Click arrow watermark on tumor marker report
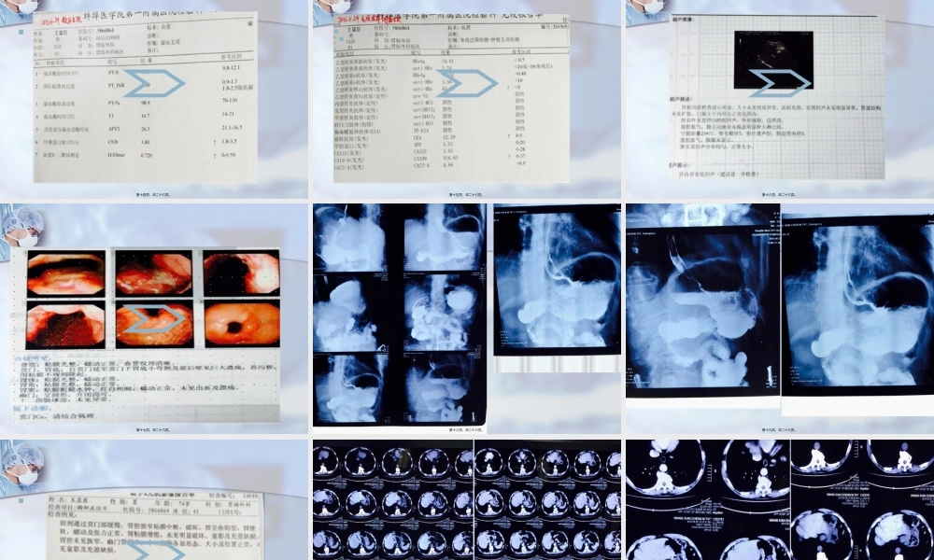 [467, 82]
